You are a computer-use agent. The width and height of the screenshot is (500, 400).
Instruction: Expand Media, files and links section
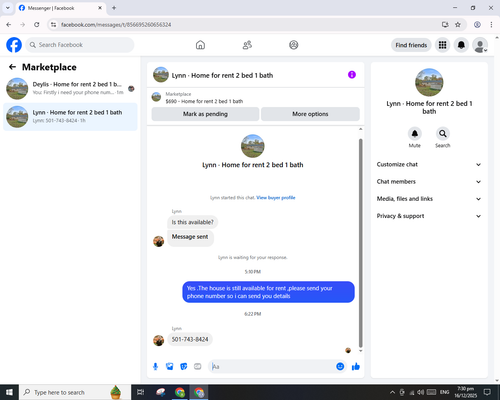tap(429, 199)
